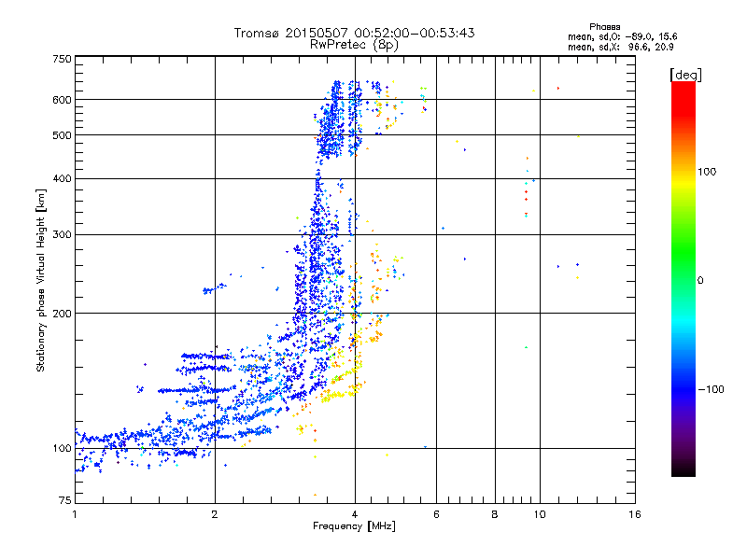Click the 'Phases' header text

point(604,27)
